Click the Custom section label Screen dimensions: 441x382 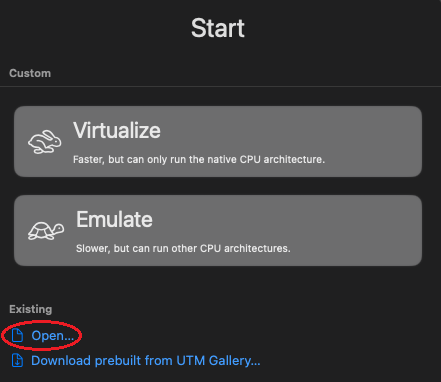[x=30, y=73]
